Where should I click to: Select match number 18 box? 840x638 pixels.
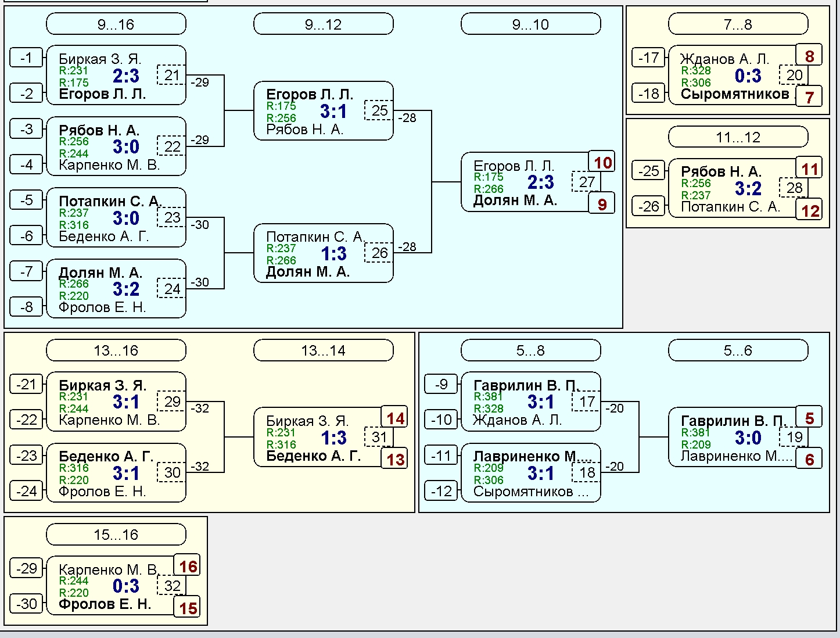586,472
